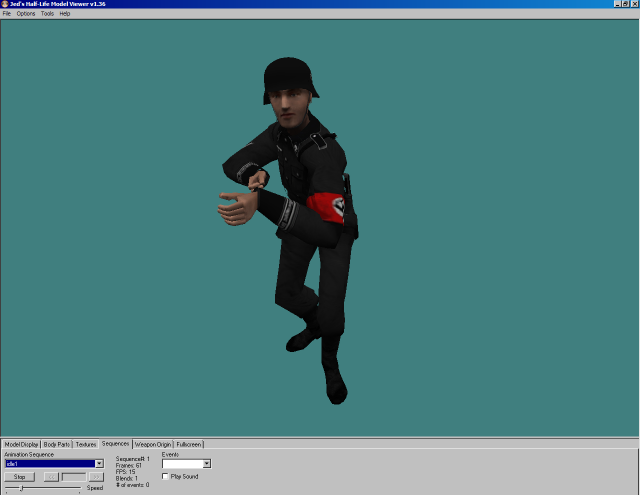The image size is (640, 495).
Task: Click the animation Speed slider
Action: tap(43, 488)
